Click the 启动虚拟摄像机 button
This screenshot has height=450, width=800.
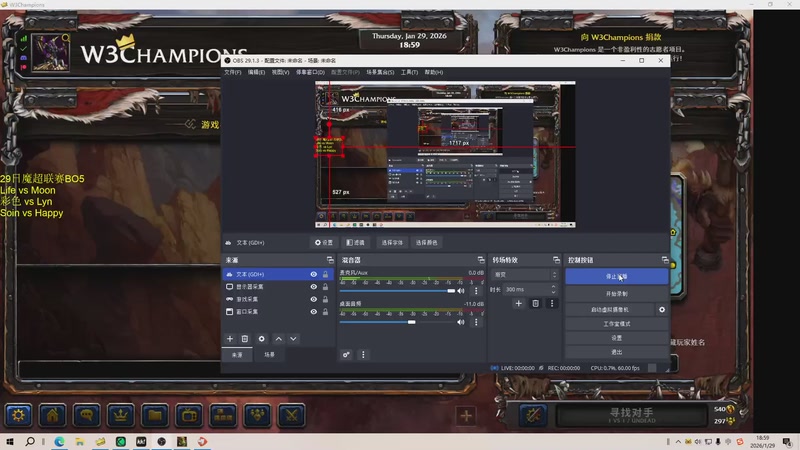tap(610, 310)
